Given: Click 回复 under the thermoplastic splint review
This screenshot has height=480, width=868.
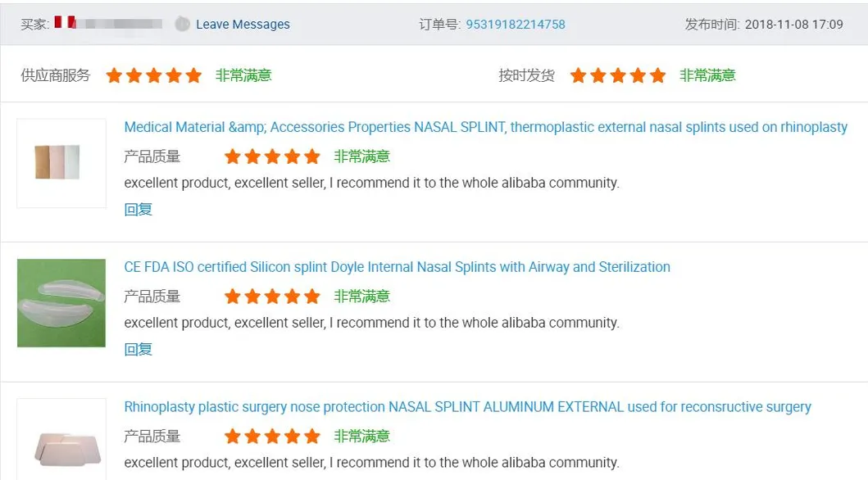Looking at the screenshot, I should (x=139, y=210).
